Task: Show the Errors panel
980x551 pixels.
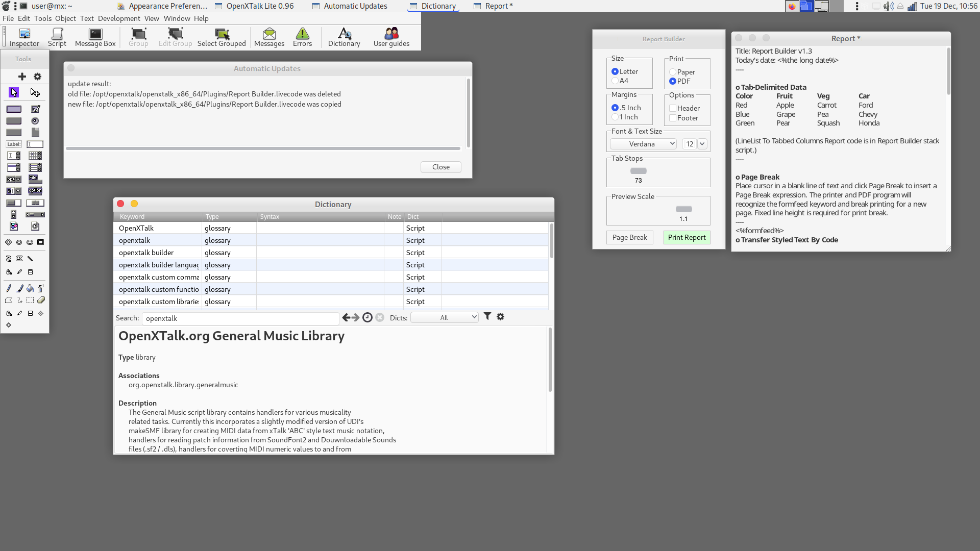Action: 302,37
